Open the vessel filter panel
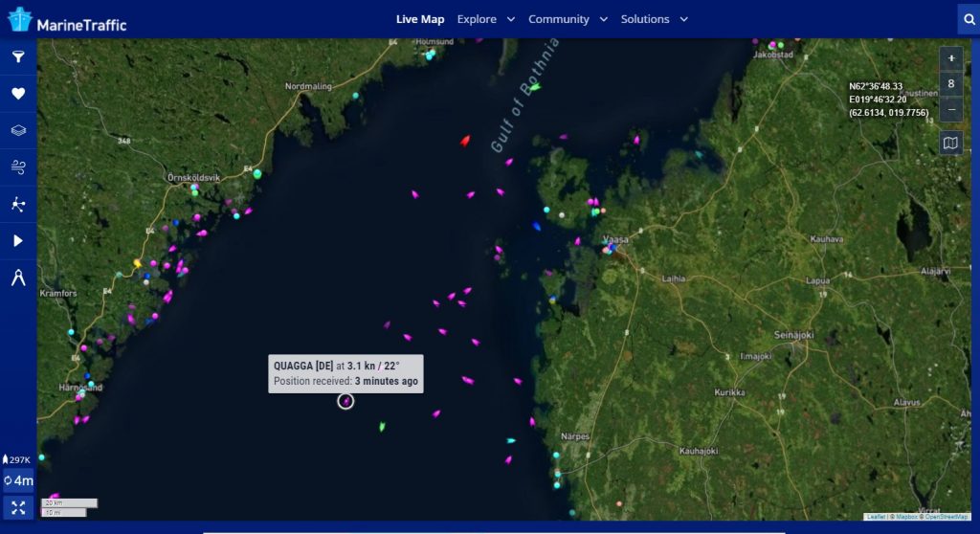Viewport: 980px width, 534px height. click(x=18, y=57)
